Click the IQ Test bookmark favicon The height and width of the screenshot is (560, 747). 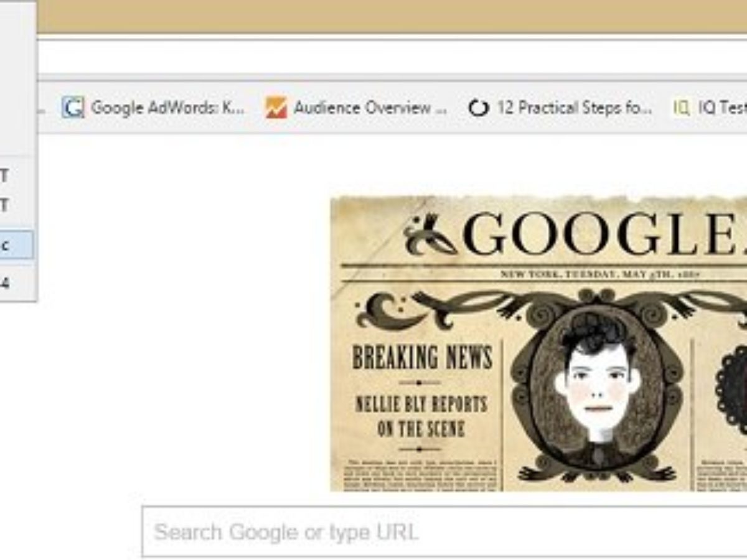coord(681,108)
